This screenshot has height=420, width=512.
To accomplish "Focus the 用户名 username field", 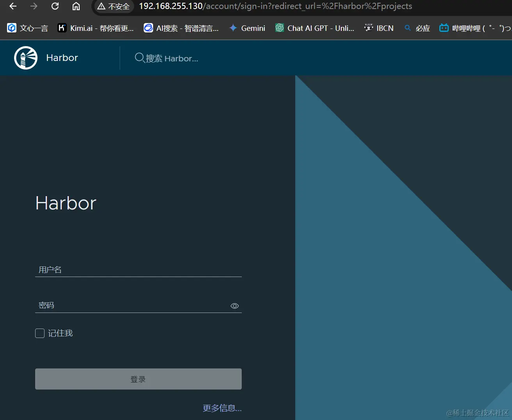I will point(138,270).
